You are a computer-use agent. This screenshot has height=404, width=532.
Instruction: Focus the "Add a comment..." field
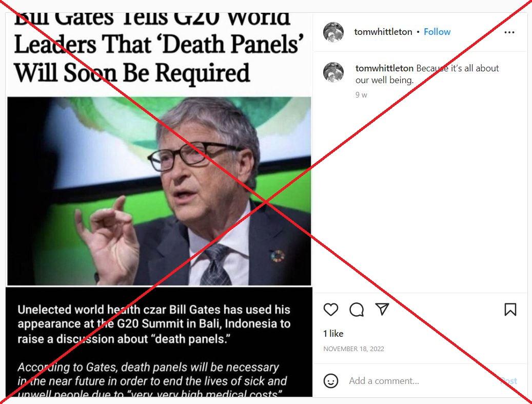click(x=421, y=381)
